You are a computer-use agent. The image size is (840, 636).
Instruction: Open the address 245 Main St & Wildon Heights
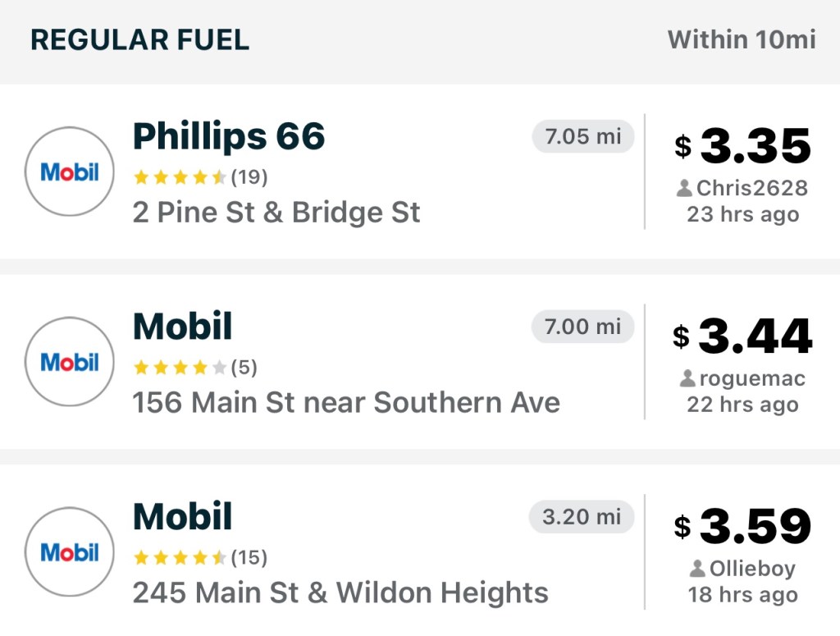point(340,593)
